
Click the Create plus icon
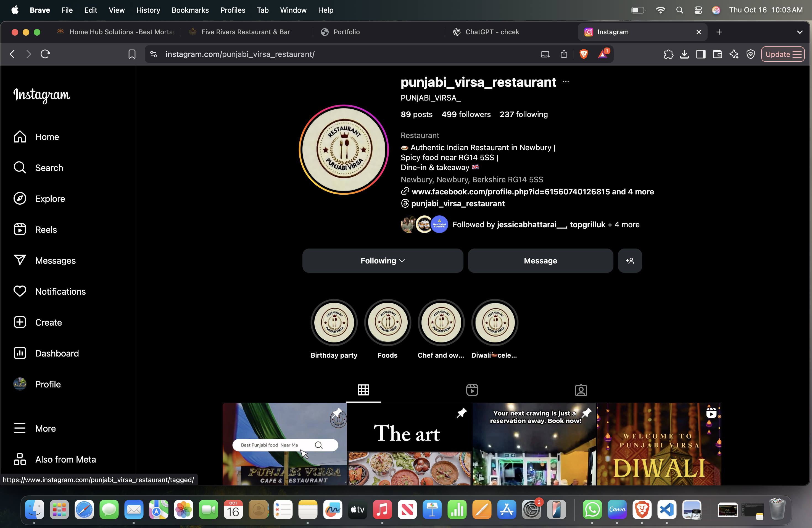tap(20, 322)
